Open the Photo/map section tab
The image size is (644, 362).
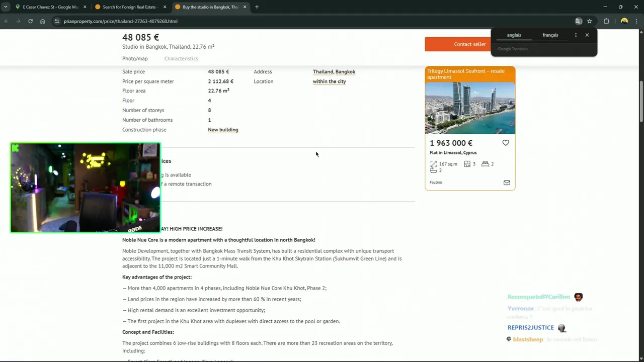tap(135, 59)
